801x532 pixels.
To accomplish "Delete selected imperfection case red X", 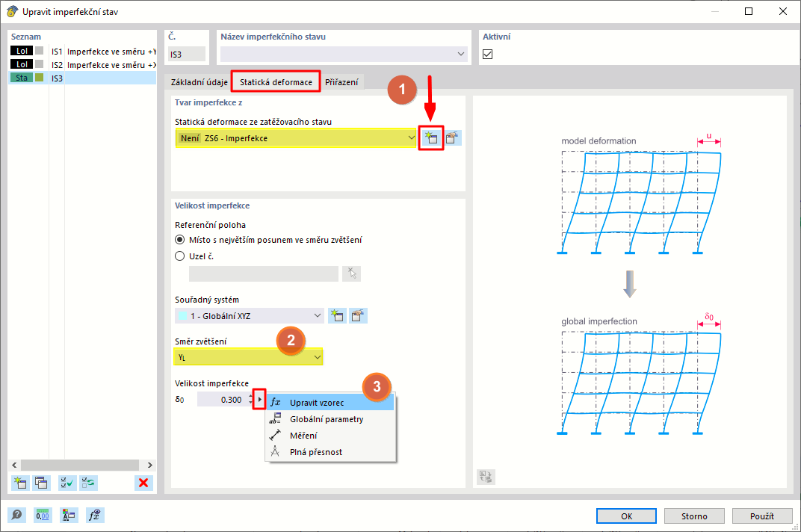I will click(144, 483).
